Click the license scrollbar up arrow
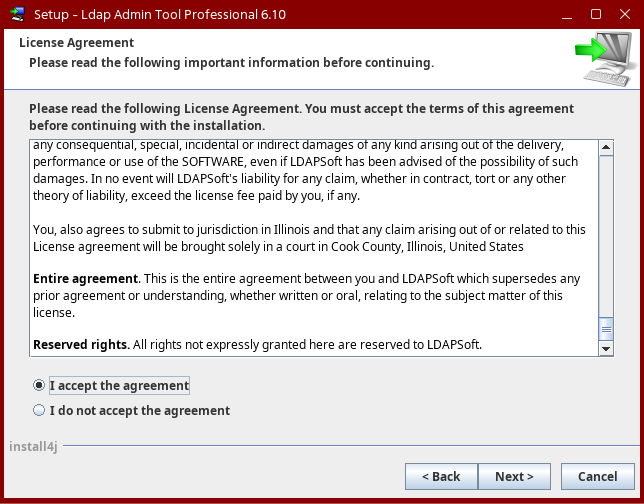 [606, 149]
